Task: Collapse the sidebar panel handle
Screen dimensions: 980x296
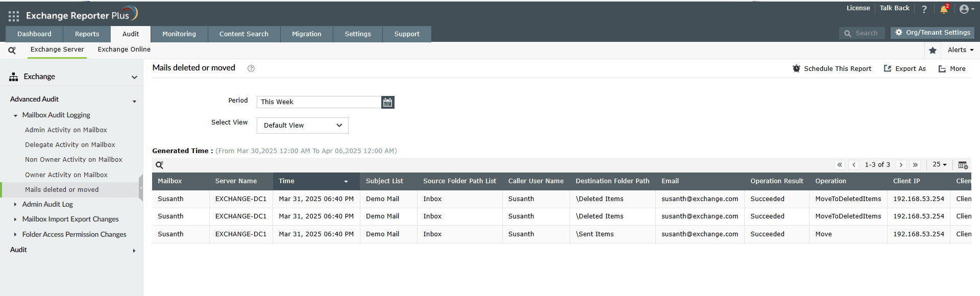Action: coord(141,188)
